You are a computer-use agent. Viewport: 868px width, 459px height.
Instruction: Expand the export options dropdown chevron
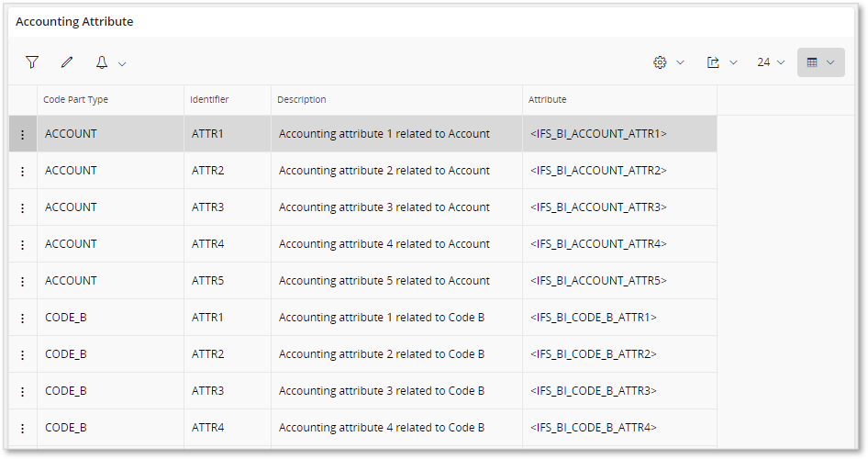[x=733, y=62]
